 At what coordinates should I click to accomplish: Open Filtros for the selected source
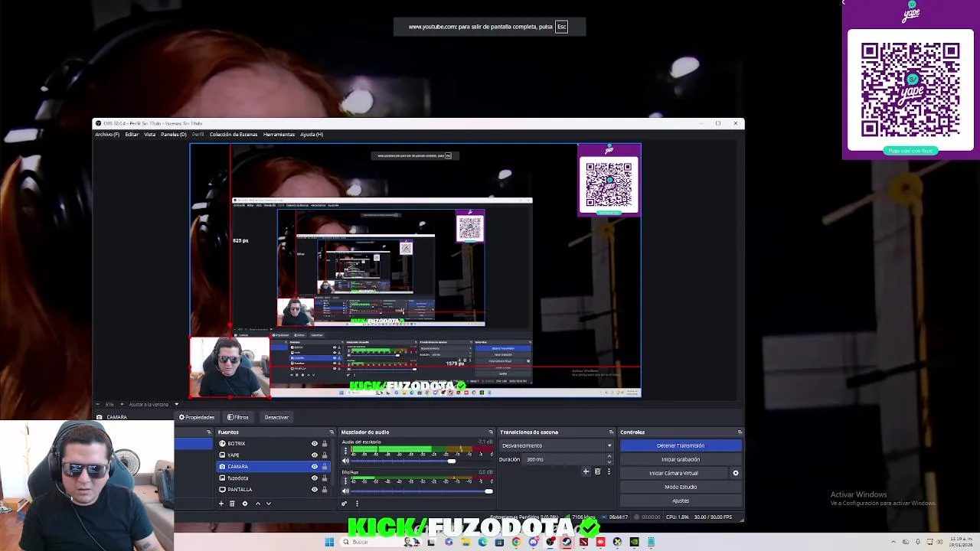238,417
